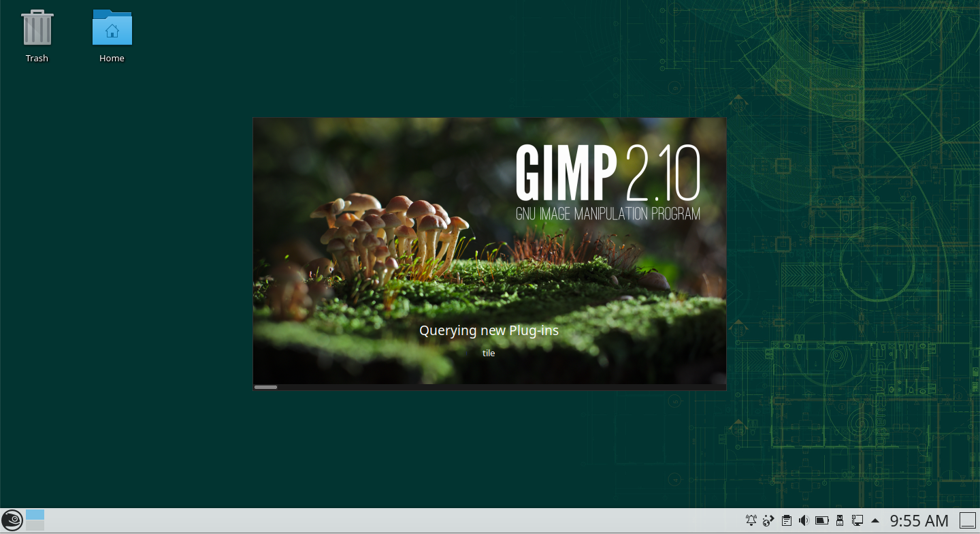The width and height of the screenshot is (980, 534).
Task: Click the 'GNU Image Manipulation Program' subtitle
Action: (x=608, y=214)
